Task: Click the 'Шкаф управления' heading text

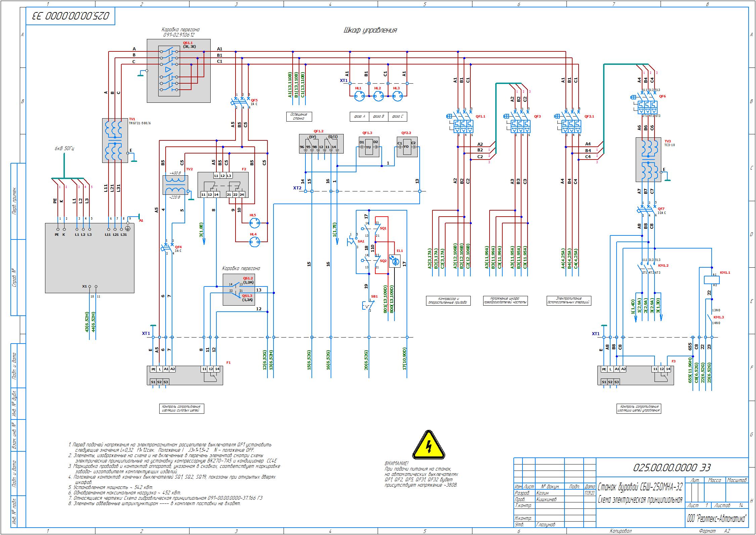Action: pos(370,30)
